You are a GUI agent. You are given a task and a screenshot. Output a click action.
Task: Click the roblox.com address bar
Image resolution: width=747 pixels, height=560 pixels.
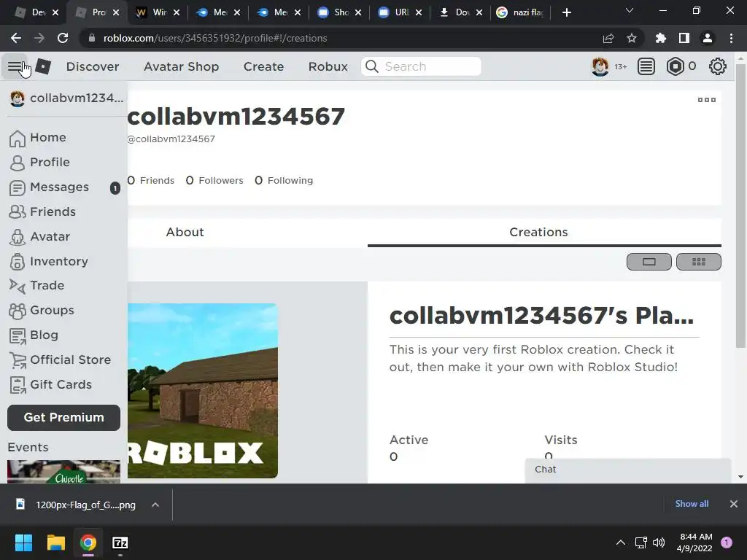tap(343, 38)
